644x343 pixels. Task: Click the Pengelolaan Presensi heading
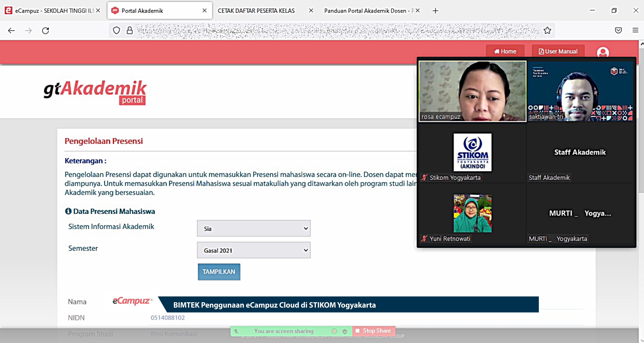tap(104, 141)
